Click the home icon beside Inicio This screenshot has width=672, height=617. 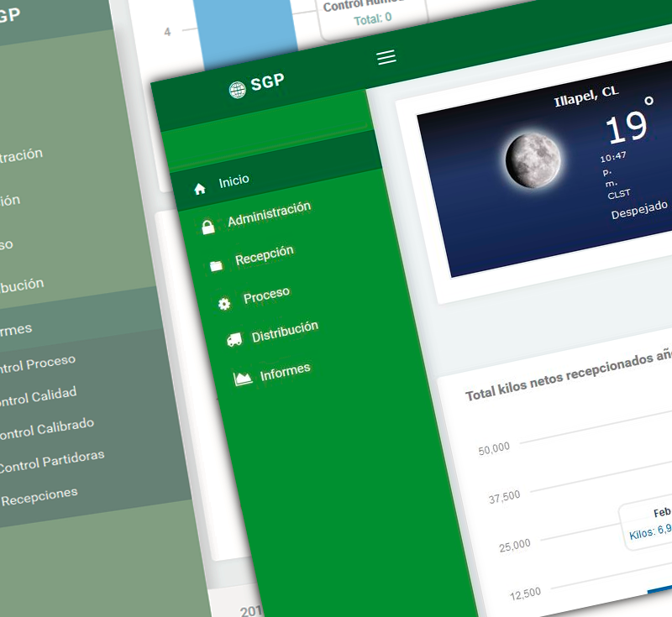(200, 188)
